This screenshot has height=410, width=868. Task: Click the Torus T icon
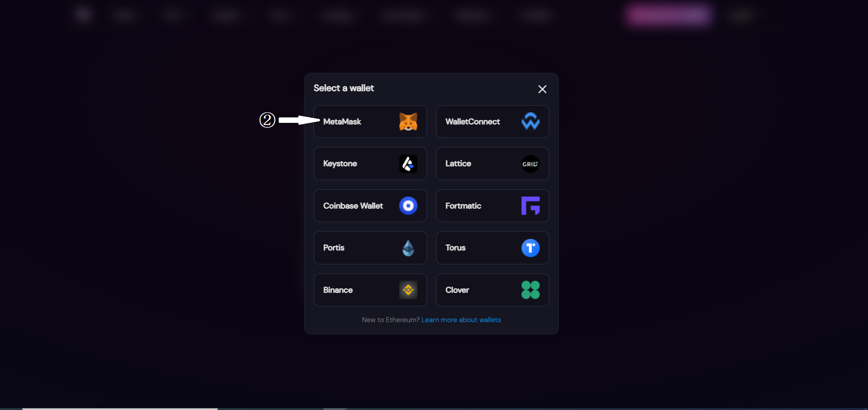(530, 248)
